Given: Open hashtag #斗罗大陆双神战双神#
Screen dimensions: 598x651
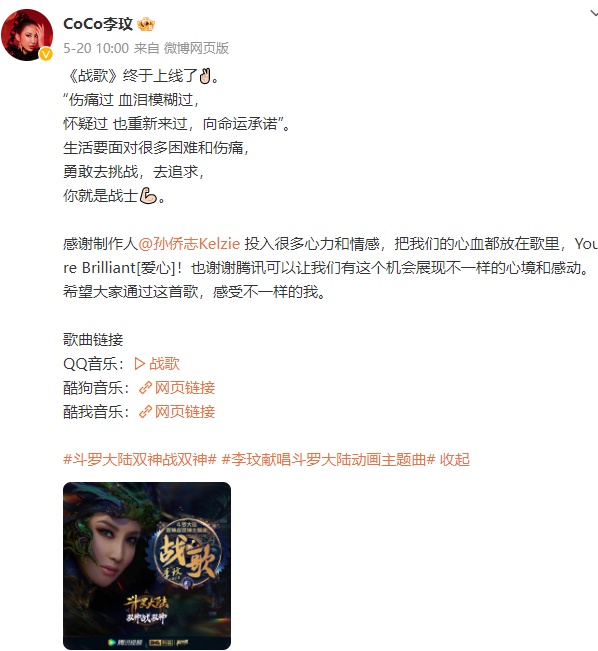Looking at the screenshot, I should (x=140, y=460).
